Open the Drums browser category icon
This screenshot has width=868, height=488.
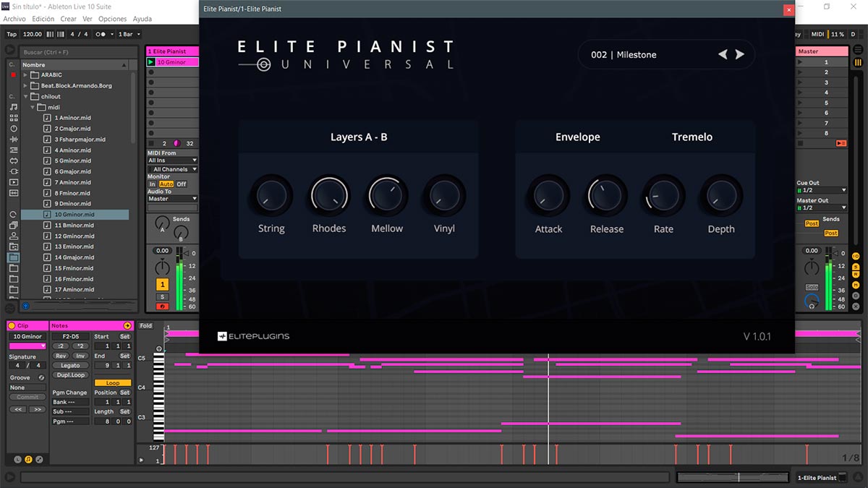(x=13, y=118)
